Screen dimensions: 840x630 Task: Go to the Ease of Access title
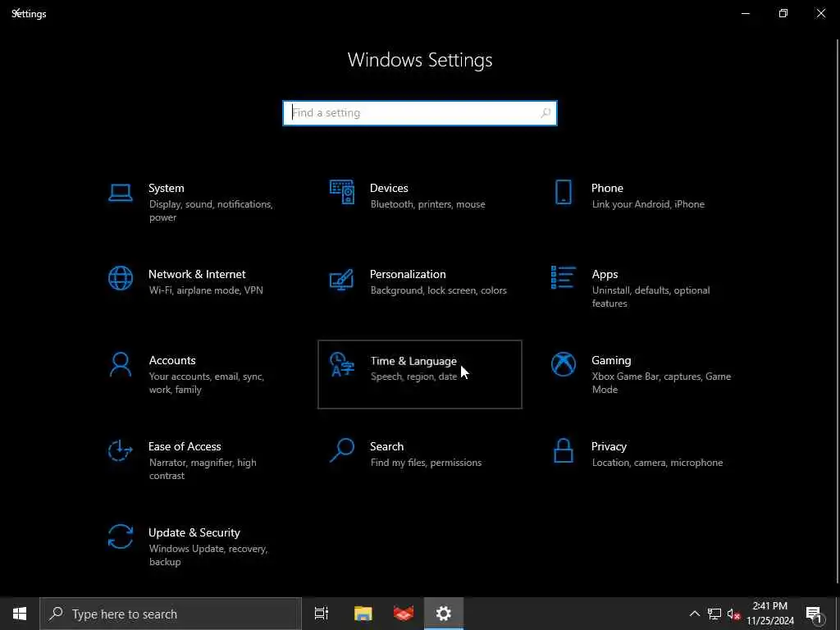point(185,447)
